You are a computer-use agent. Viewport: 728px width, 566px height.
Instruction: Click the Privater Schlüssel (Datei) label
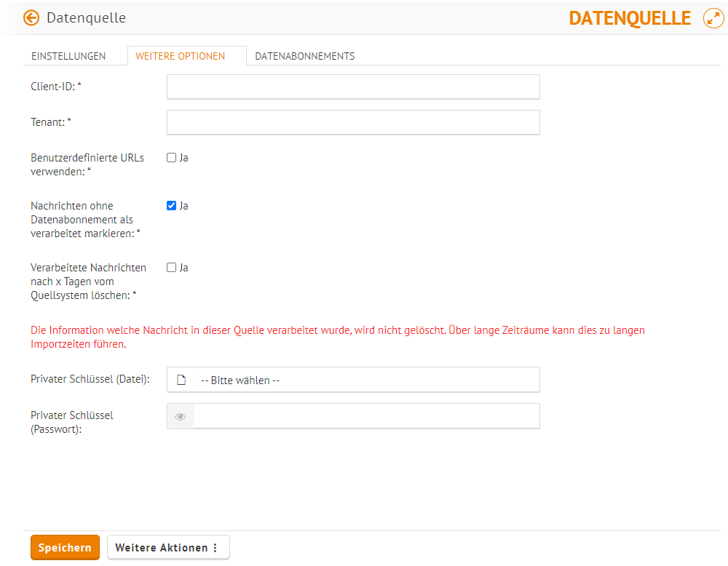coord(90,379)
